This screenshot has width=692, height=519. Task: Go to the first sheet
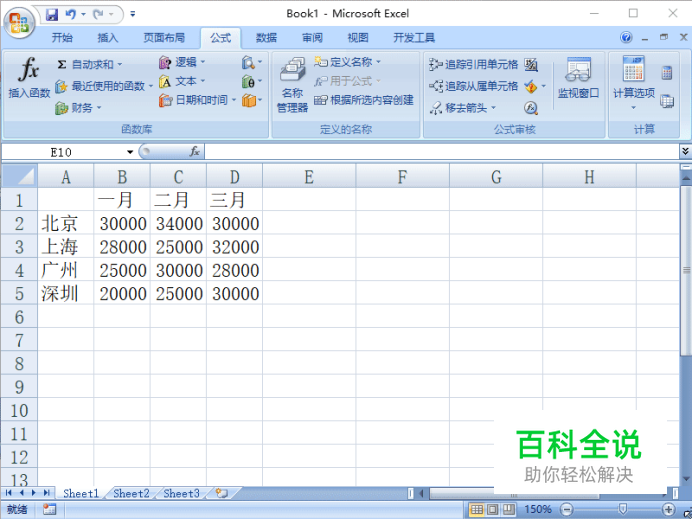click(x=8, y=493)
